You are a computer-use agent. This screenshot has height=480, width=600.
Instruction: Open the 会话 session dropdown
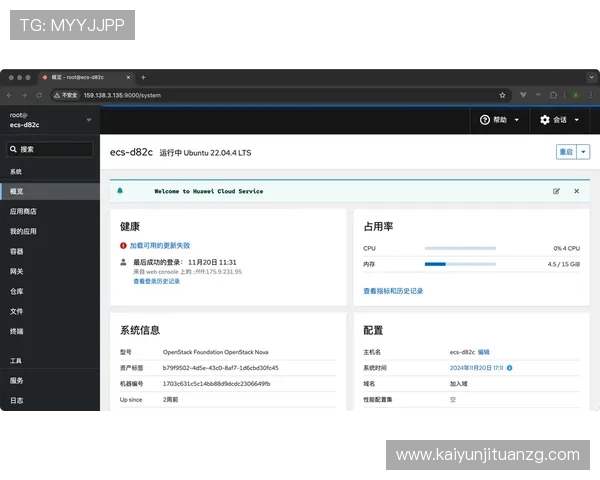click(x=559, y=120)
